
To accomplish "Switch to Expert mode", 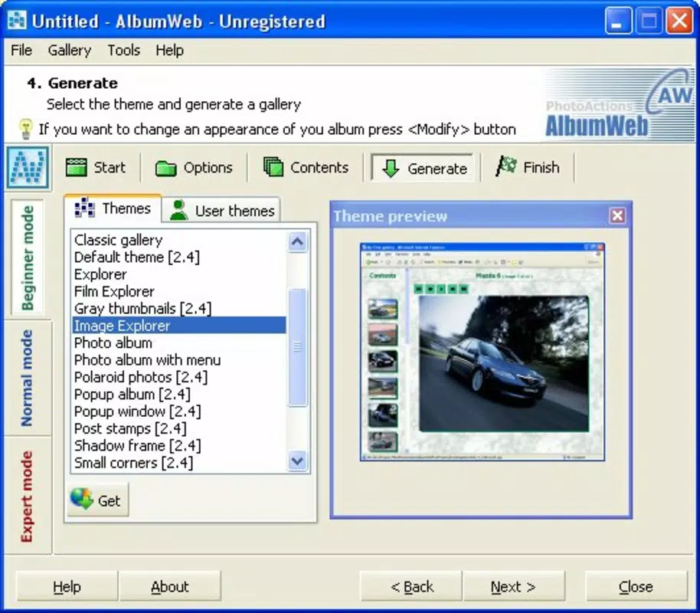I will coord(27,496).
